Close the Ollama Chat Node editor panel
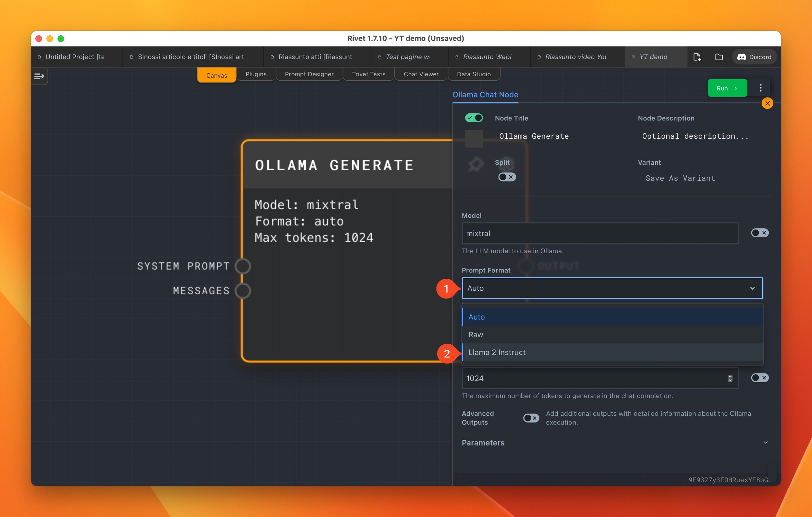The image size is (812, 517). [768, 103]
